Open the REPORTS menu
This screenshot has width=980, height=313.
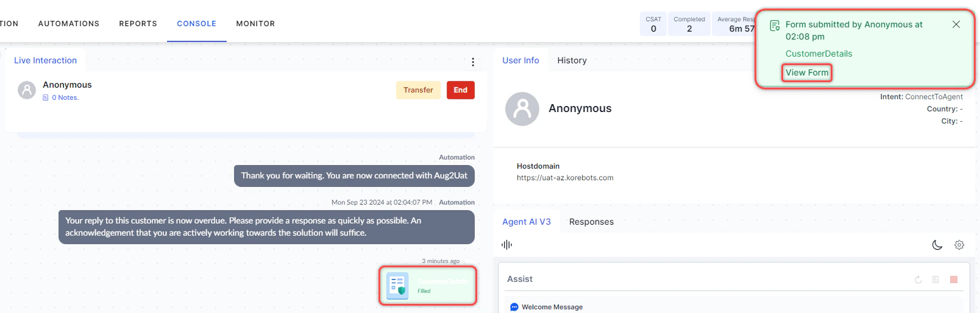[x=138, y=24]
